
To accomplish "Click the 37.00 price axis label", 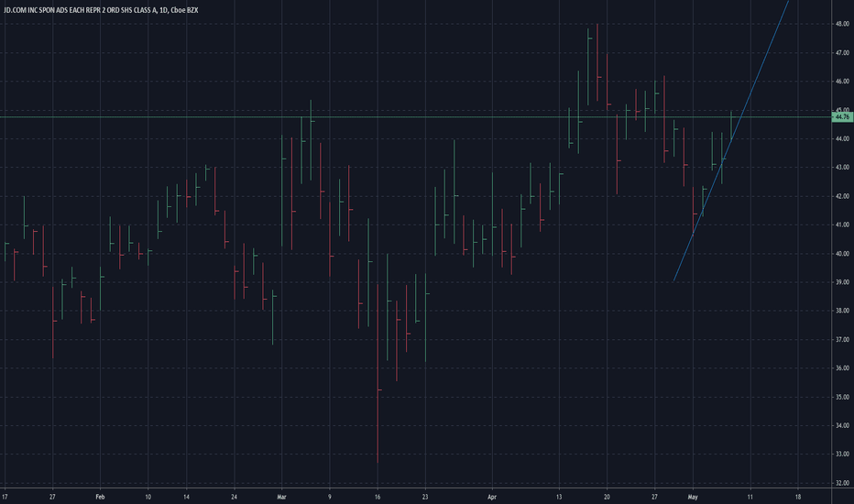I will pyautogui.click(x=842, y=339).
